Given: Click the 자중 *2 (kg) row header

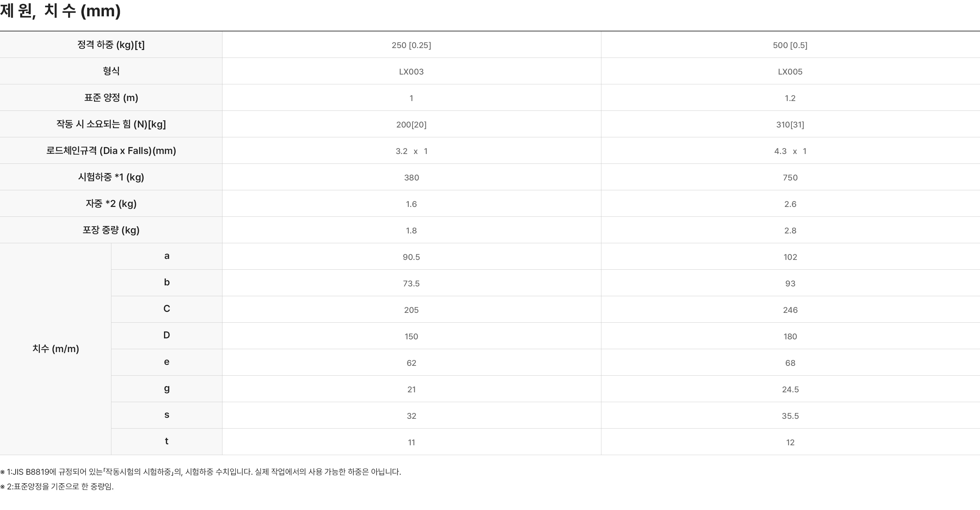Looking at the screenshot, I should 111,204.
